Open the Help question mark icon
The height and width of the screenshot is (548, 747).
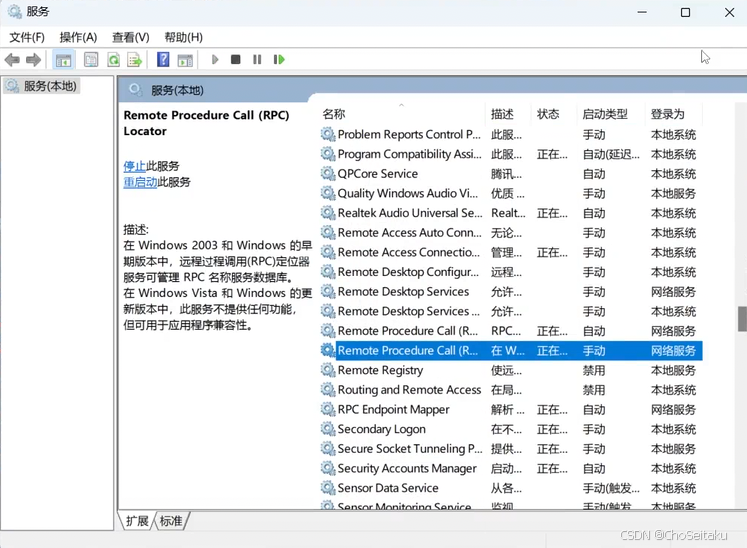pos(163,60)
